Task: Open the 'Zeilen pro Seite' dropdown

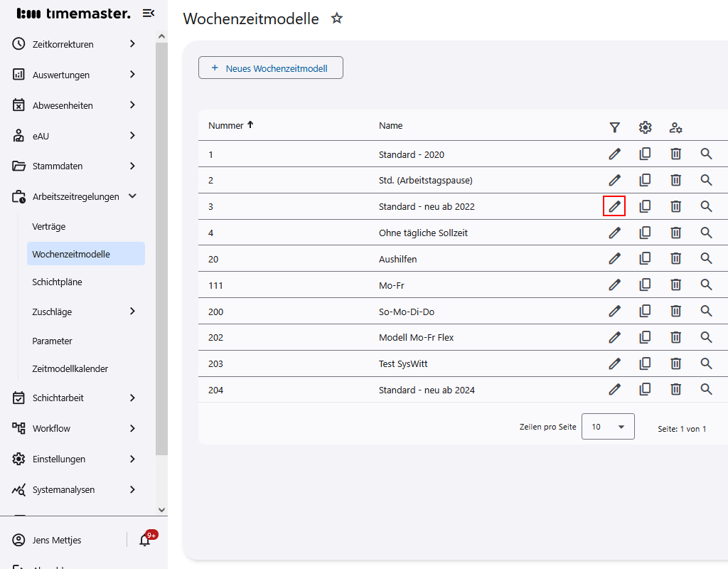Action: (608, 426)
